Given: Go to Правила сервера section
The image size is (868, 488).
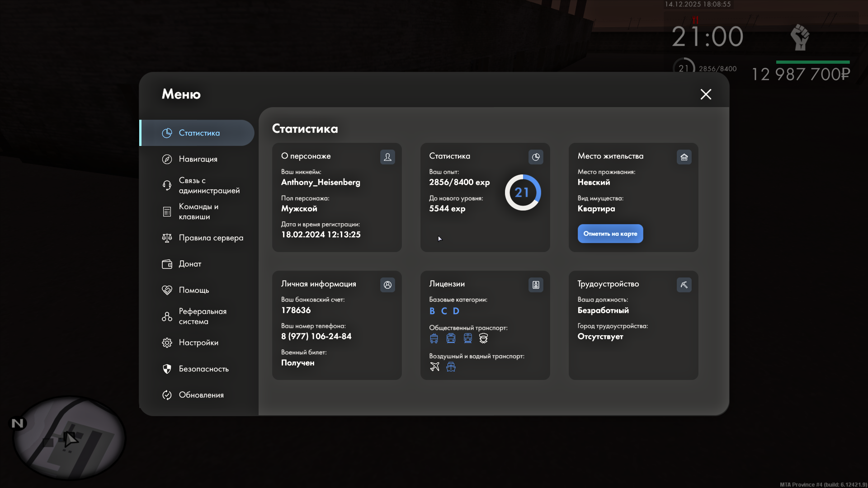Looking at the screenshot, I should [x=210, y=238].
